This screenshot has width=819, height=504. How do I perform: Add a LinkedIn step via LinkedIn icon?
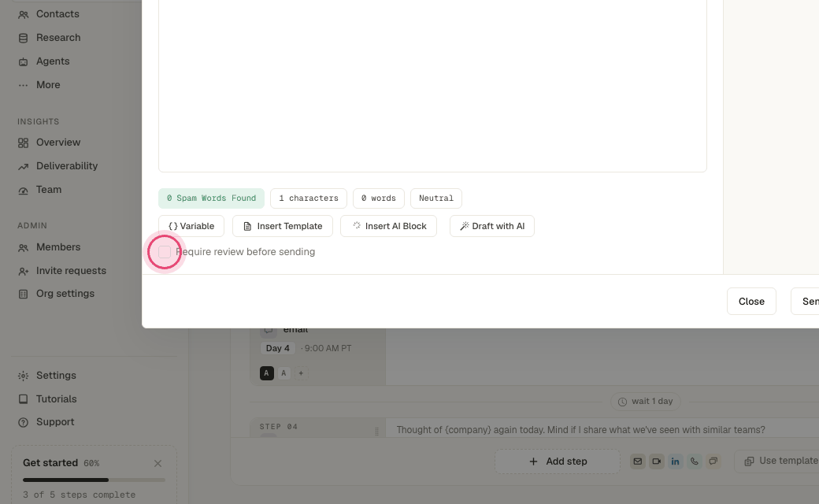point(676,461)
